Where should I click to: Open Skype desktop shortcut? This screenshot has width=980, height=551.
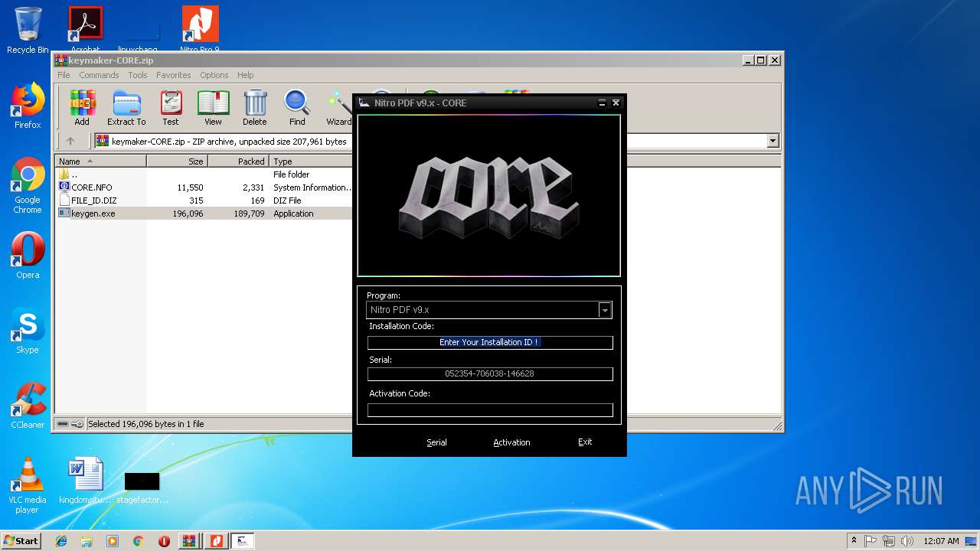click(x=28, y=331)
